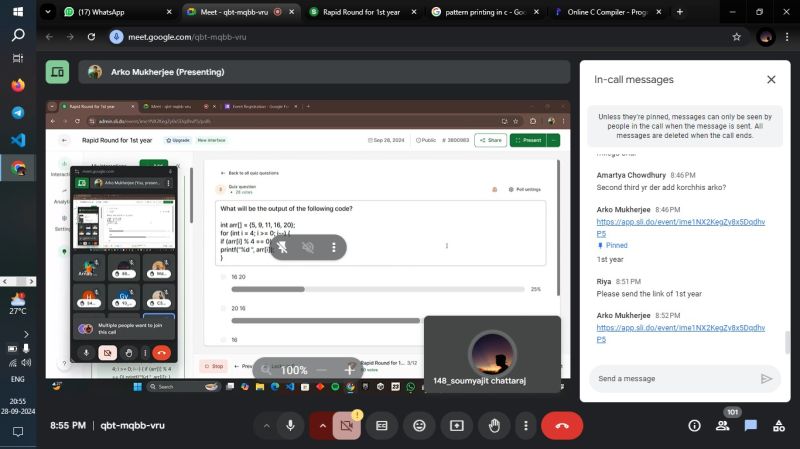
Task: Open the Windows Start menu
Action: (x=18, y=11)
